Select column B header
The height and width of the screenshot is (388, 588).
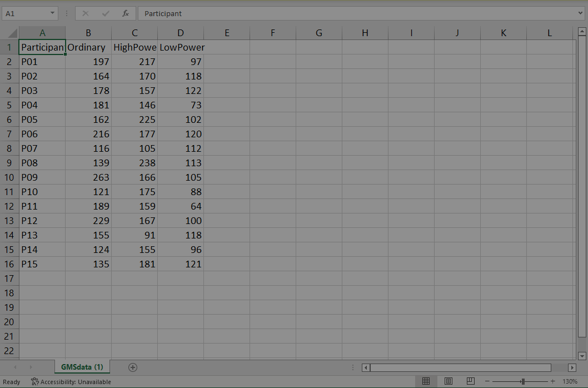point(88,33)
